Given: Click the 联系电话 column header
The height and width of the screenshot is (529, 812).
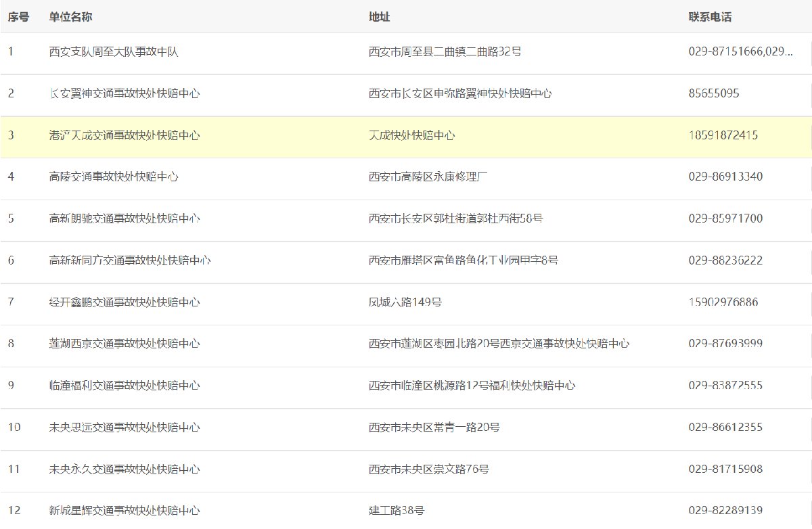Looking at the screenshot, I should (710, 17).
